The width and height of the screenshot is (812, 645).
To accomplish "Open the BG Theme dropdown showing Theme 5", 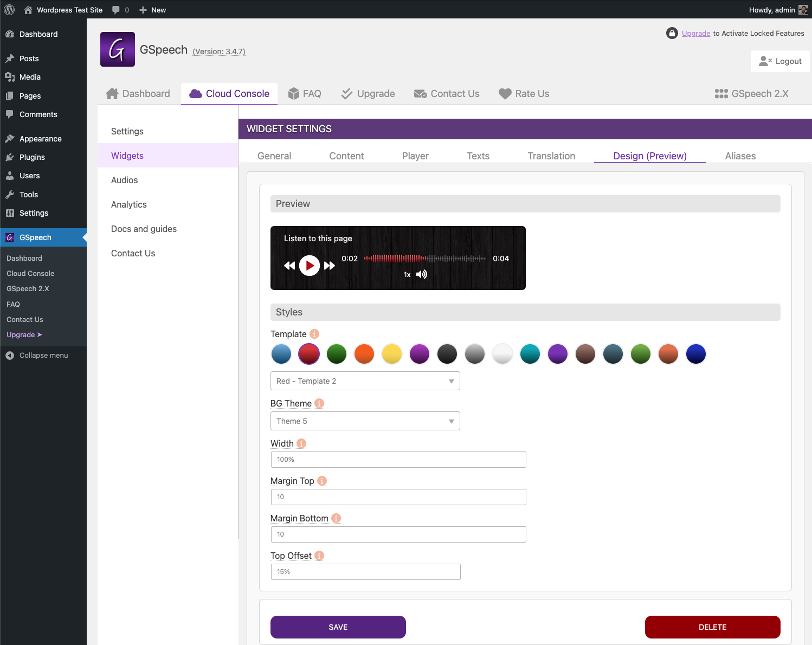I will (365, 421).
